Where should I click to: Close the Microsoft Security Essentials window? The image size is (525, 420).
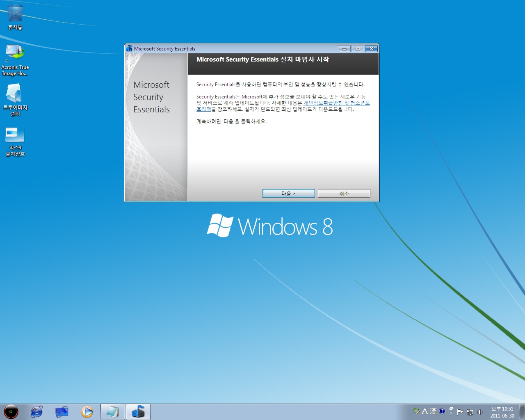coord(372,48)
